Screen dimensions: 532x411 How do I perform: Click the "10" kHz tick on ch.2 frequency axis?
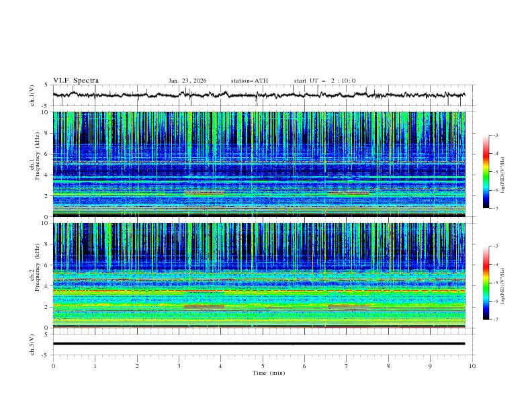coord(46,223)
